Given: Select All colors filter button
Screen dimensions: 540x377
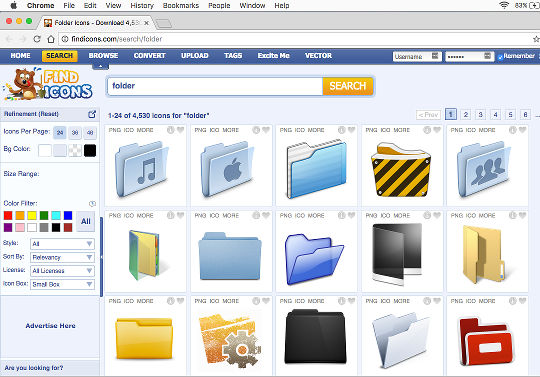Looking at the screenshot, I should coord(86,221).
